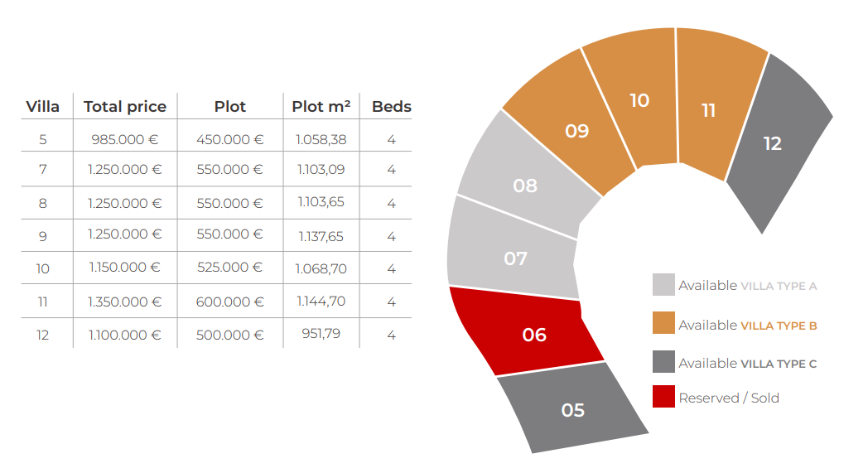
Task: Click the Beds column header
Action: point(391,106)
